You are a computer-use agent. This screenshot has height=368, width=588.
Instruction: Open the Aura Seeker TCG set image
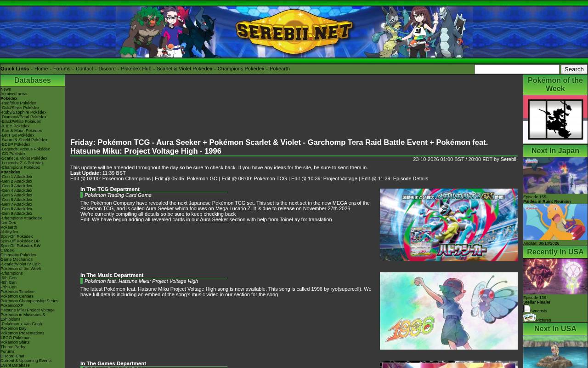coord(449,225)
